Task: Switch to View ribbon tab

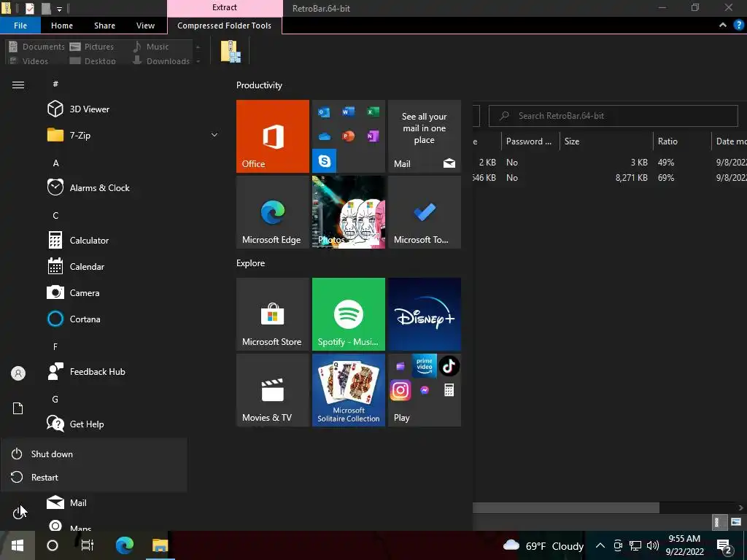Action: pyautogui.click(x=145, y=26)
